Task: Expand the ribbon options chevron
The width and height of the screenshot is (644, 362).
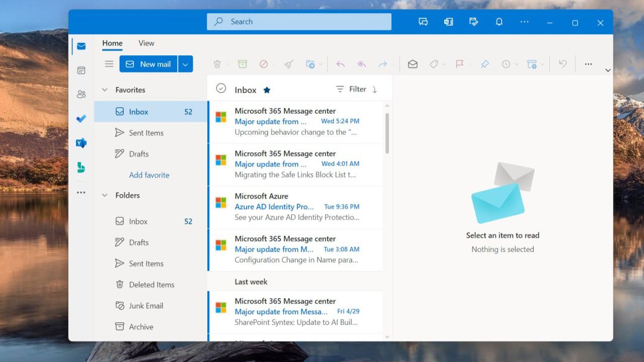Action: click(x=608, y=70)
